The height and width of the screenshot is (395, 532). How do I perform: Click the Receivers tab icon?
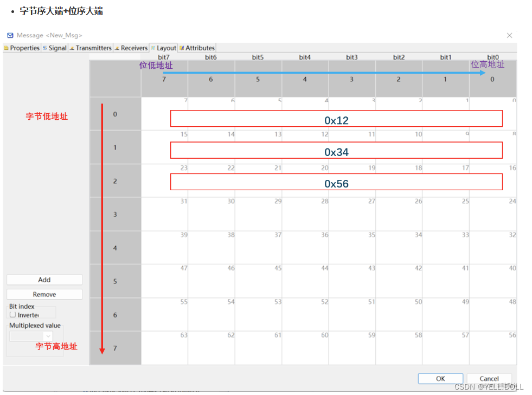(117, 48)
